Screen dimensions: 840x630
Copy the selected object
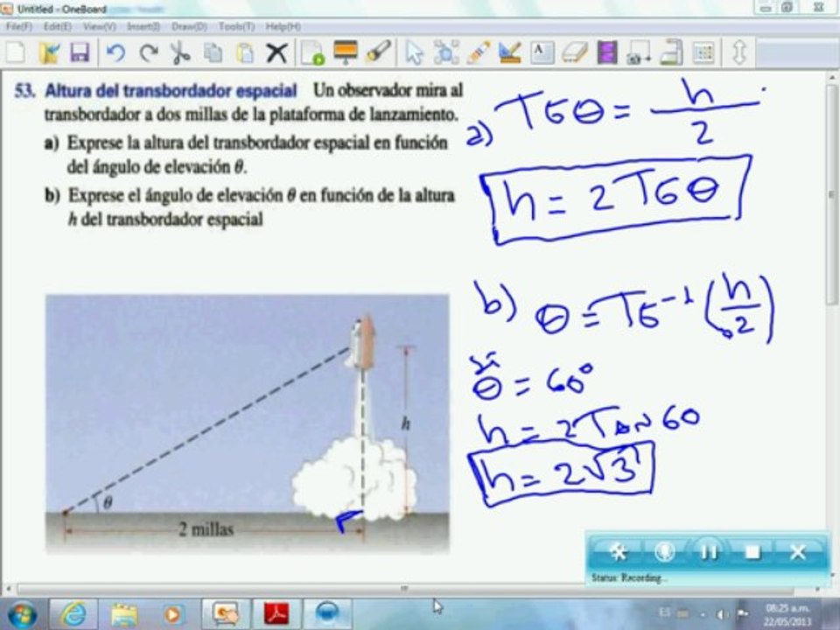[x=213, y=53]
